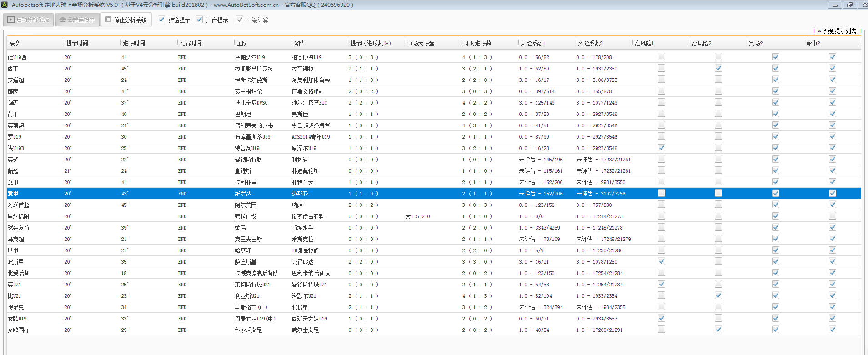Toggle the 云端计算 checkbox
The width and height of the screenshot is (868, 355).
pyautogui.click(x=240, y=20)
